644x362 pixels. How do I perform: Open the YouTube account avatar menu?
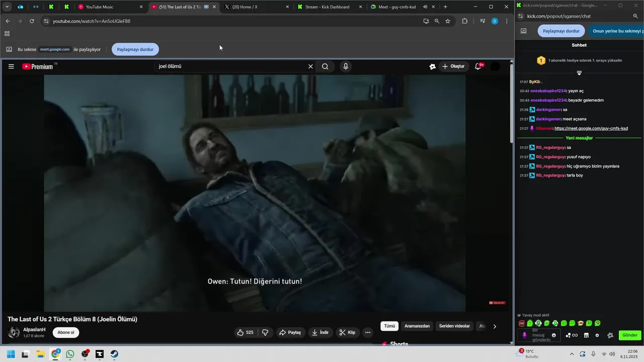click(x=495, y=66)
